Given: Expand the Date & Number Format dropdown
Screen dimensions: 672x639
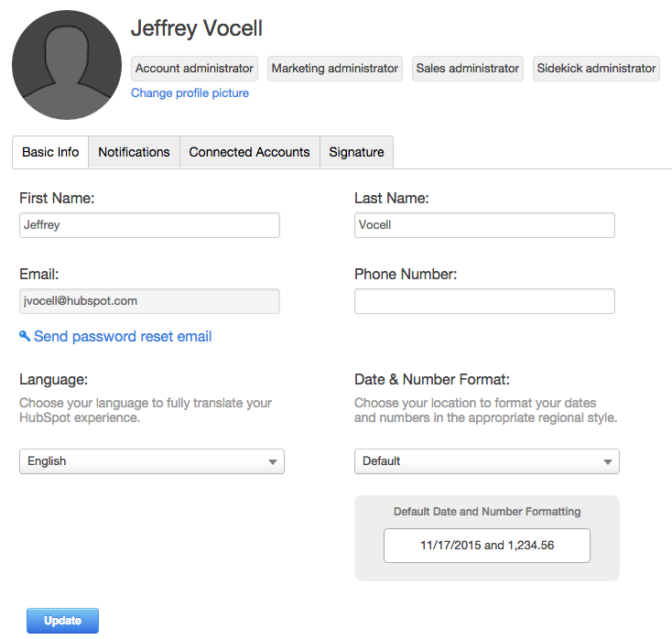Looking at the screenshot, I should point(608,462).
